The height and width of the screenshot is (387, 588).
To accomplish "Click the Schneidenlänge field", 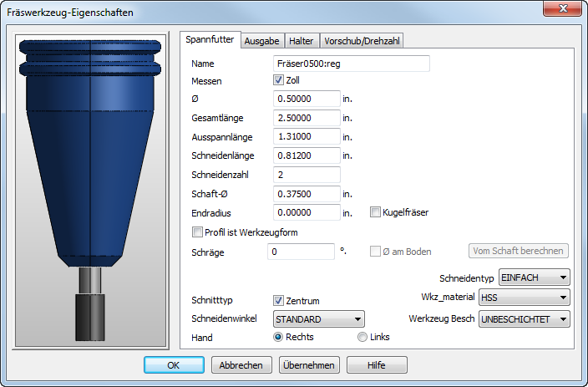I will tap(307, 155).
